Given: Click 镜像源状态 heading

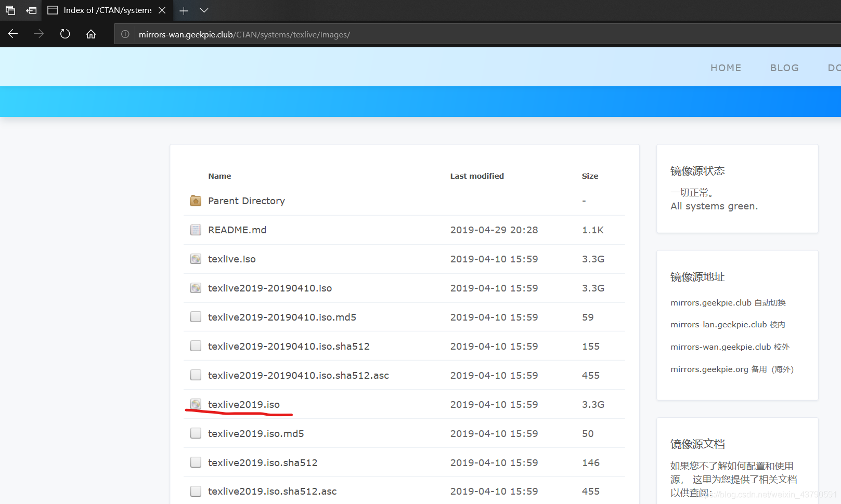Looking at the screenshot, I should (x=697, y=170).
